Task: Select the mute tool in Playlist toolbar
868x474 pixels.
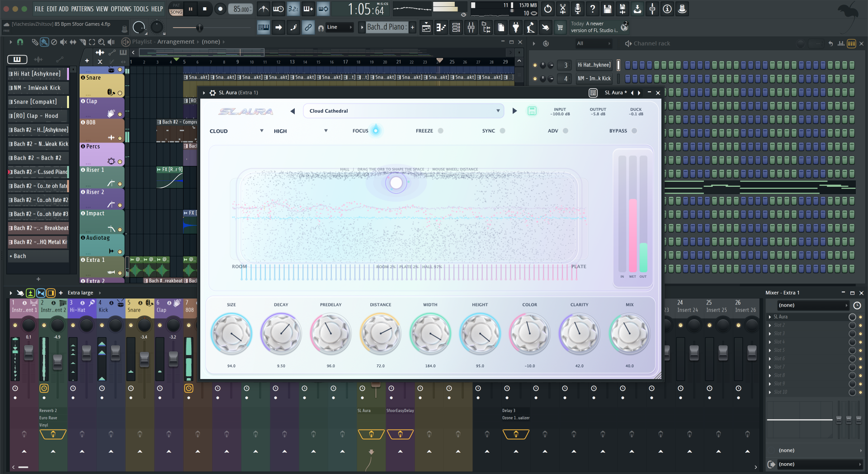Action: (63, 42)
